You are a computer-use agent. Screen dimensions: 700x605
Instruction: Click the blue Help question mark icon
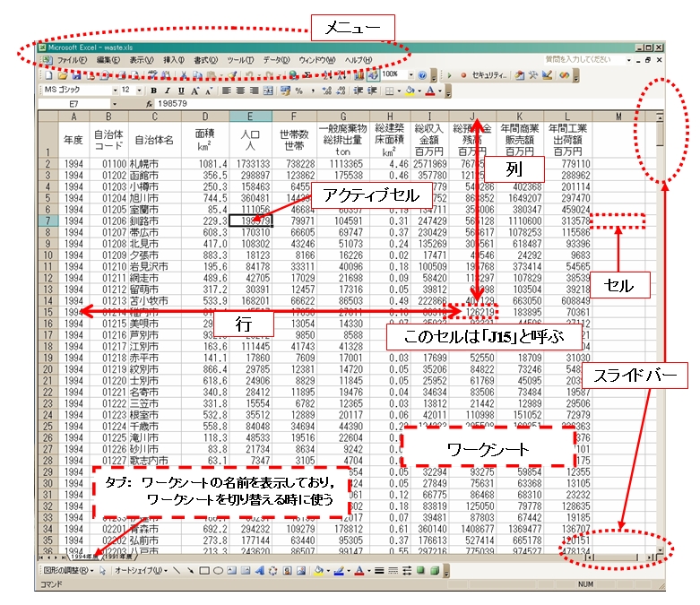click(x=422, y=75)
